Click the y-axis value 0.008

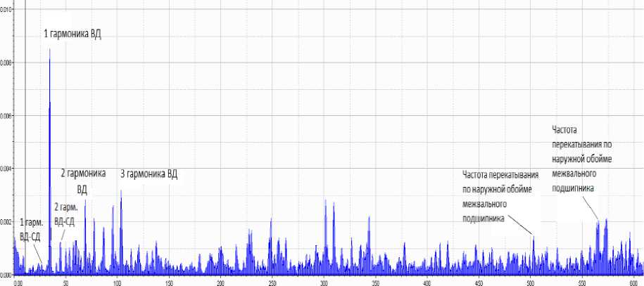[x=7, y=63]
